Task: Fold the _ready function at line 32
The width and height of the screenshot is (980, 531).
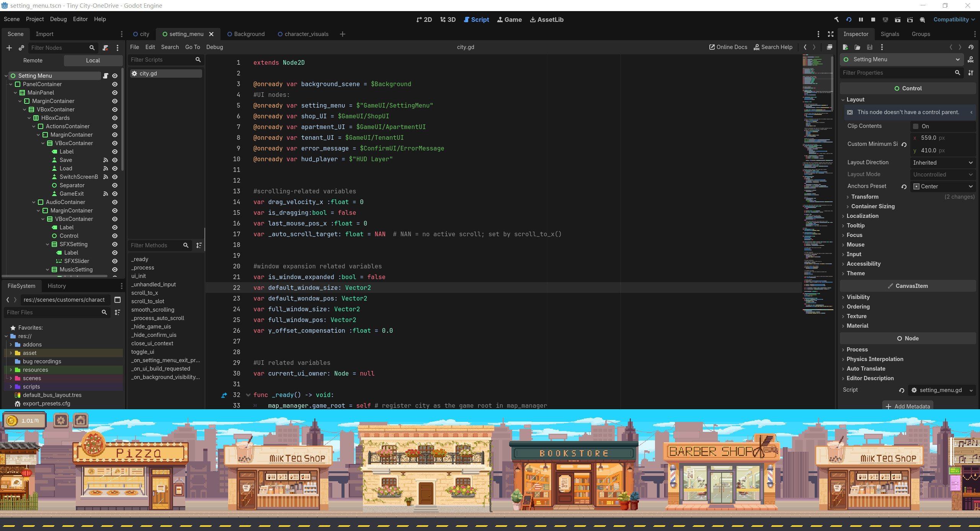Action: click(x=248, y=395)
